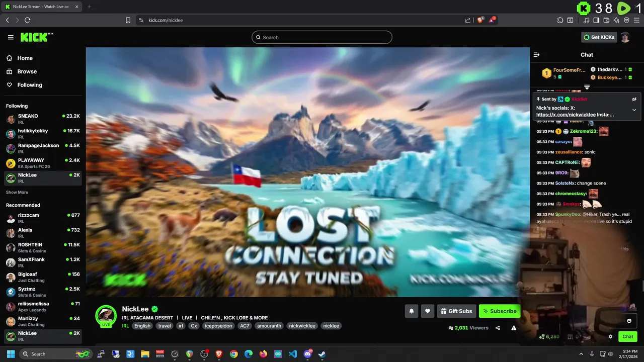Open Leo AI sparkle icon
The image size is (644, 362).
(616, 20)
